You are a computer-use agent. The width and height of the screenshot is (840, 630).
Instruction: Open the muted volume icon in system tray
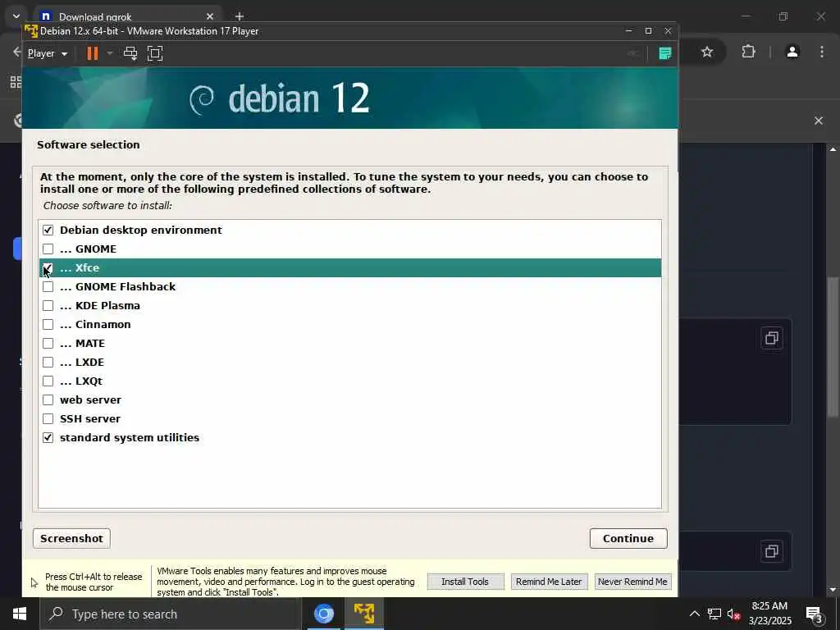coord(733,614)
